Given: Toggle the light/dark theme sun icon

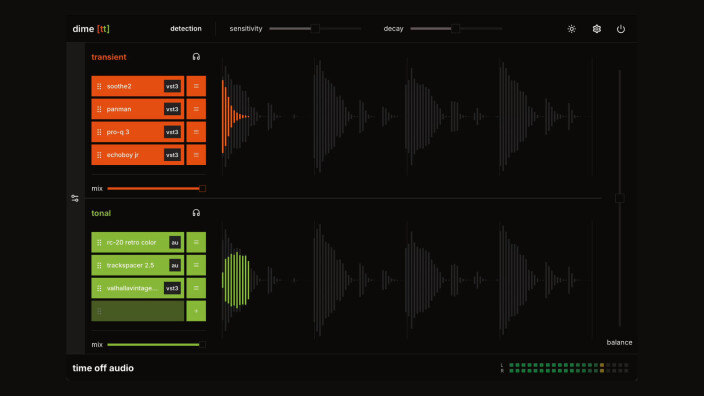Looking at the screenshot, I should [571, 29].
